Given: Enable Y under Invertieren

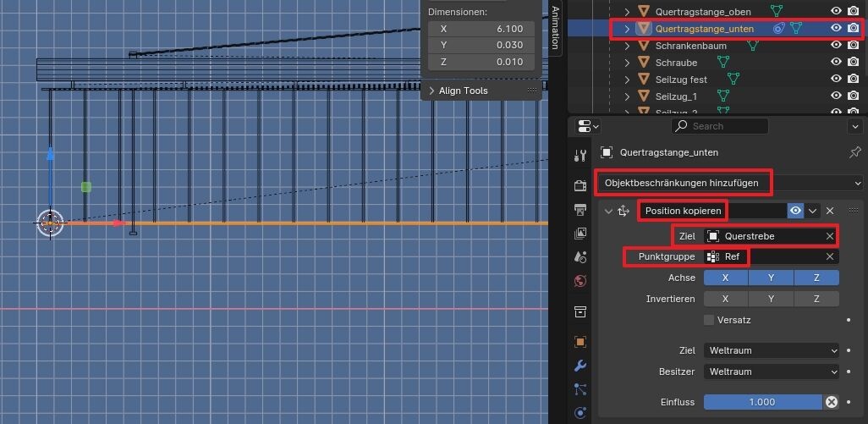Looking at the screenshot, I should coord(771,299).
